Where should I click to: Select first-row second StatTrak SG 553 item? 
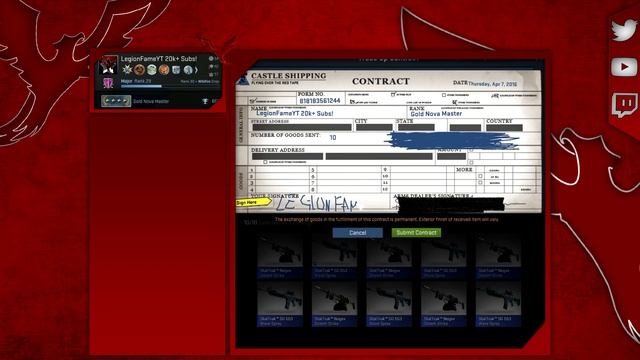pos(334,258)
